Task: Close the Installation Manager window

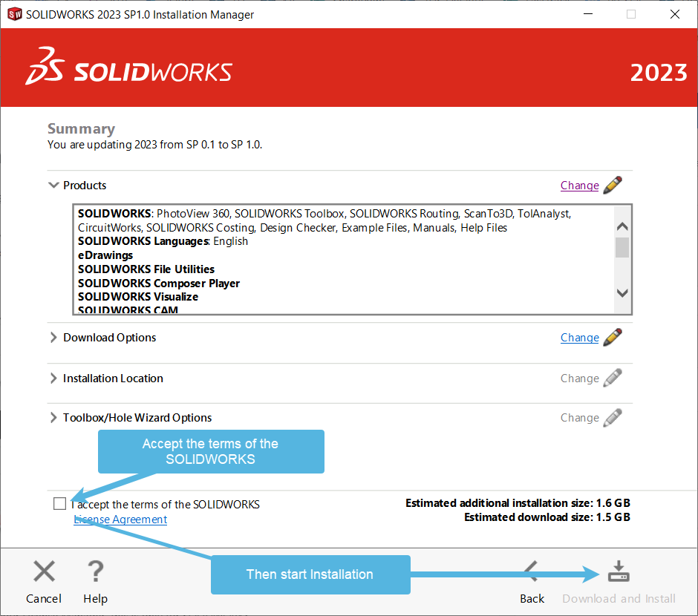Action: (675, 14)
